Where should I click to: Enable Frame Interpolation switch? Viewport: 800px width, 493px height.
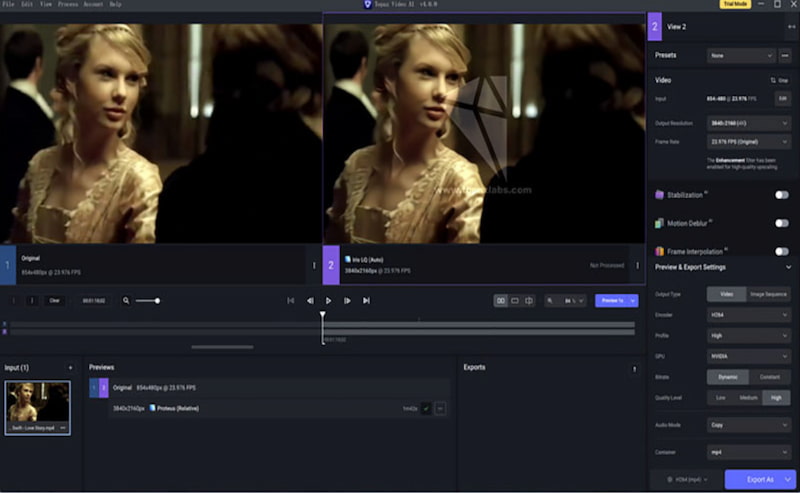click(x=781, y=251)
